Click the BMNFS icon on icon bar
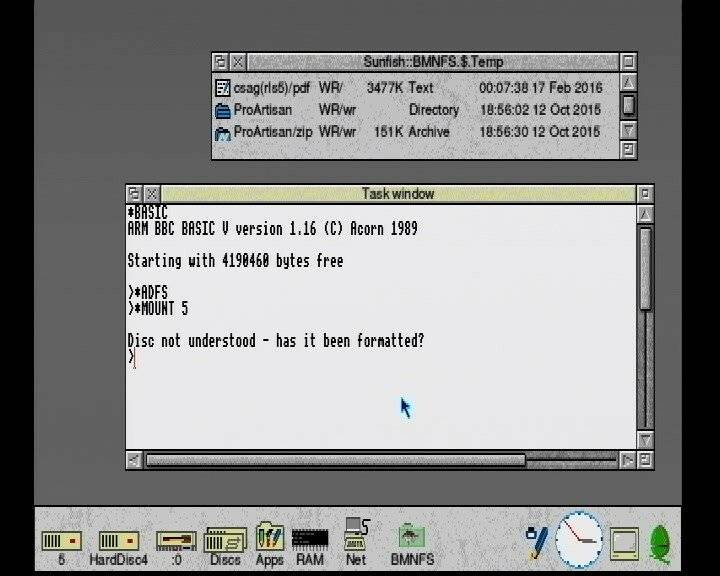 point(412,537)
